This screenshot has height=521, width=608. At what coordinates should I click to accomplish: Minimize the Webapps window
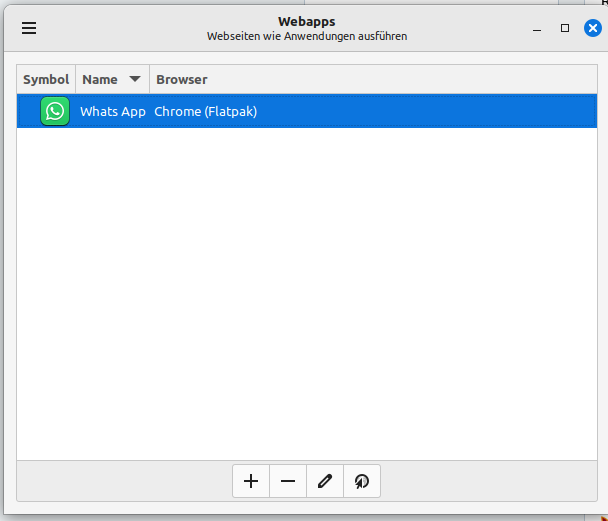(x=538, y=28)
